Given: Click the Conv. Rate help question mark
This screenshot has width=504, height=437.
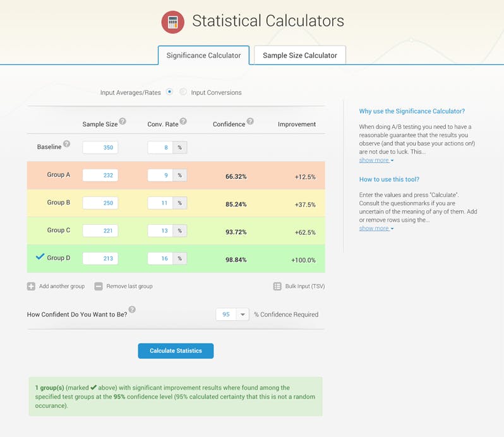Looking at the screenshot, I should tap(183, 121).
